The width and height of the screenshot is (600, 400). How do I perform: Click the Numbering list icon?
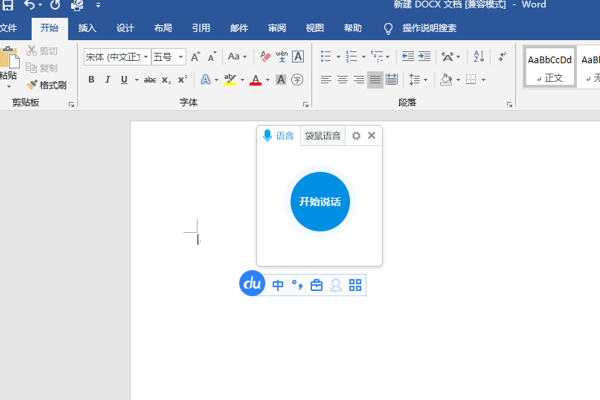(351, 57)
